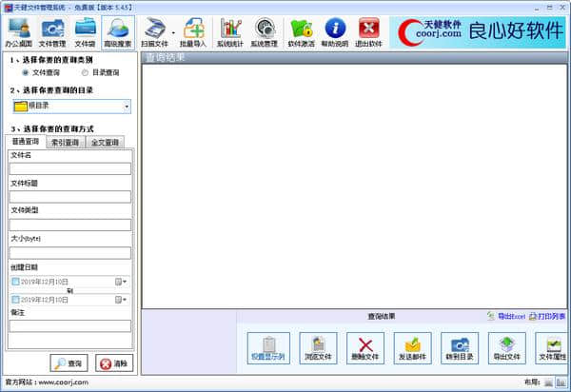Open the start date calendar dropdown
Image resolution: width=571 pixels, height=392 pixels.
tap(121, 282)
